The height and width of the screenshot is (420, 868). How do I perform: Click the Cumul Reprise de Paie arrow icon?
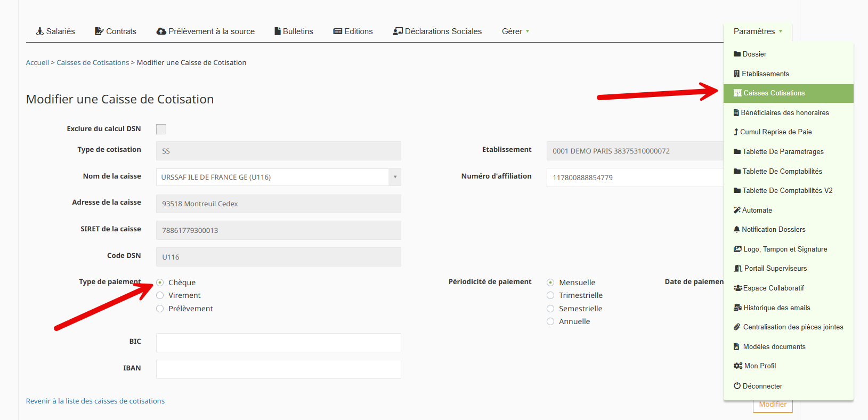click(x=736, y=132)
